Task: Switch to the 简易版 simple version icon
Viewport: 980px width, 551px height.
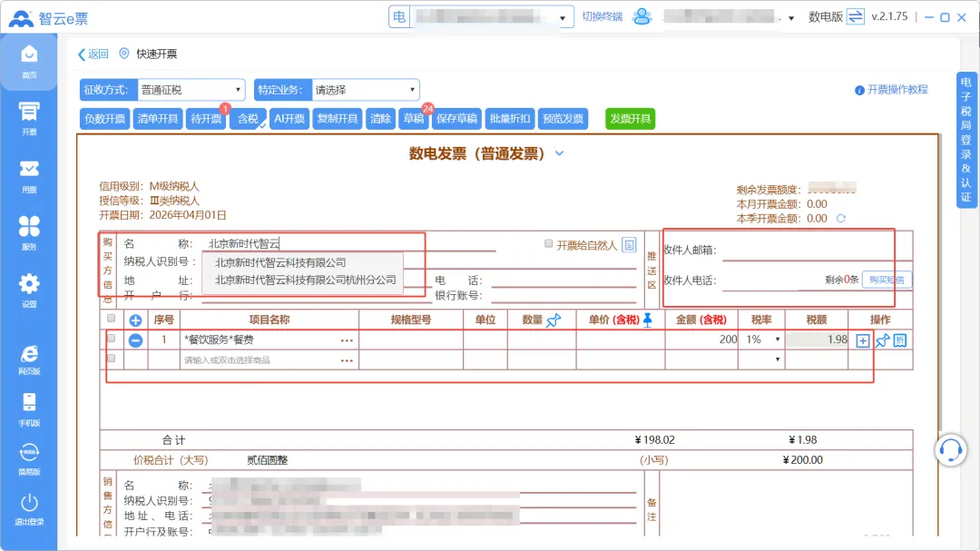Action: (29, 459)
